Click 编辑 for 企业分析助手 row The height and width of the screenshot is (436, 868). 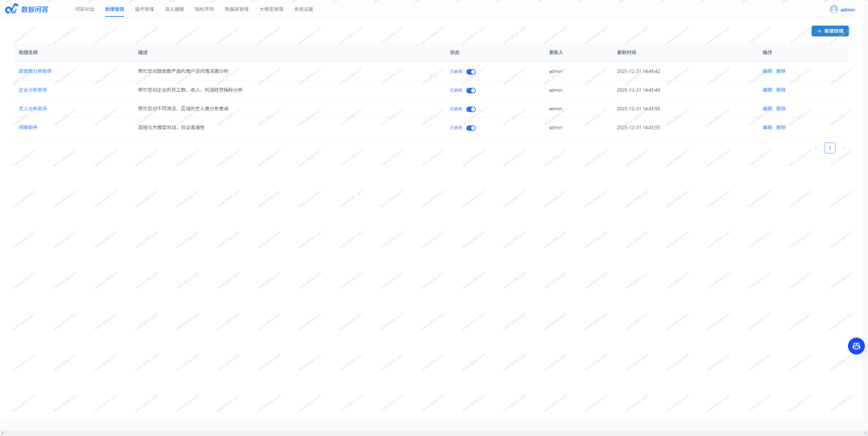pos(767,90)
